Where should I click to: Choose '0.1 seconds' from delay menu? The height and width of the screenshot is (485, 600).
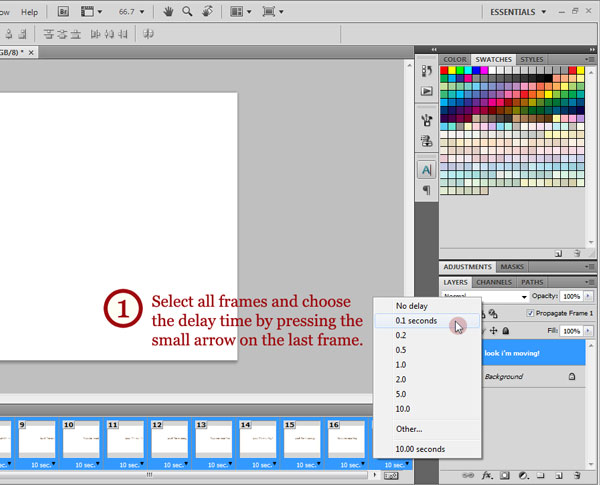pos(416,321)
